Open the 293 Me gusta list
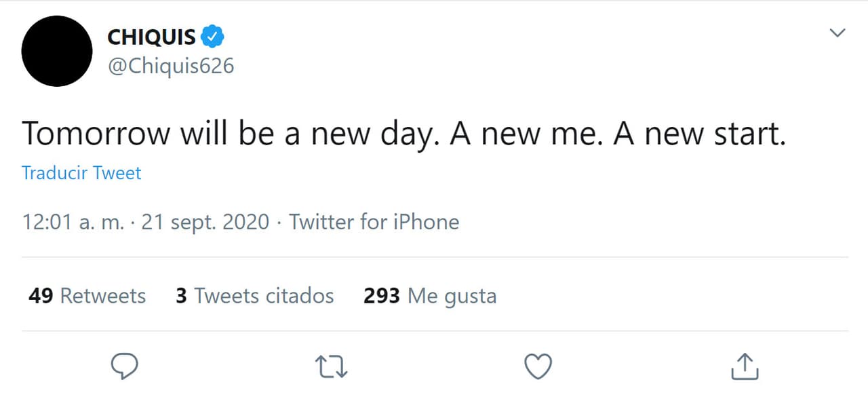The width and height of the screenshot is (868, 397). click(429, 295)
